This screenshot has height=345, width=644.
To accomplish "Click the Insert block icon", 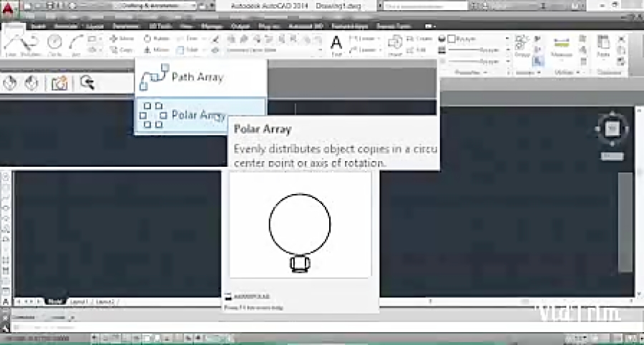I will 395,44.
